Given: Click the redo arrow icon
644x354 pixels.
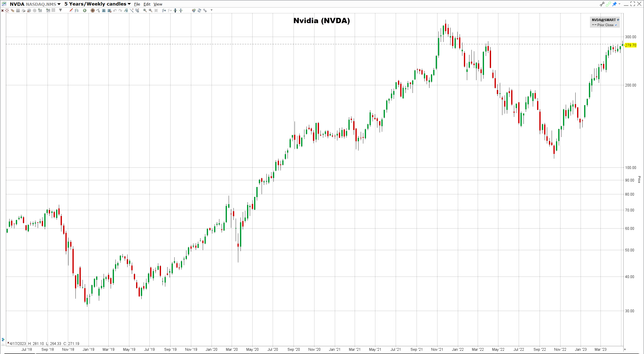Looking at the screenshot, I should 120,10.
